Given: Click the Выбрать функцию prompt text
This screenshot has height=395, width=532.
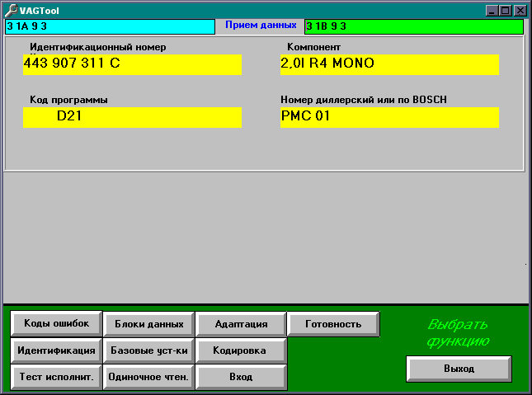Looking at the screenshot, I should [458, 332].
